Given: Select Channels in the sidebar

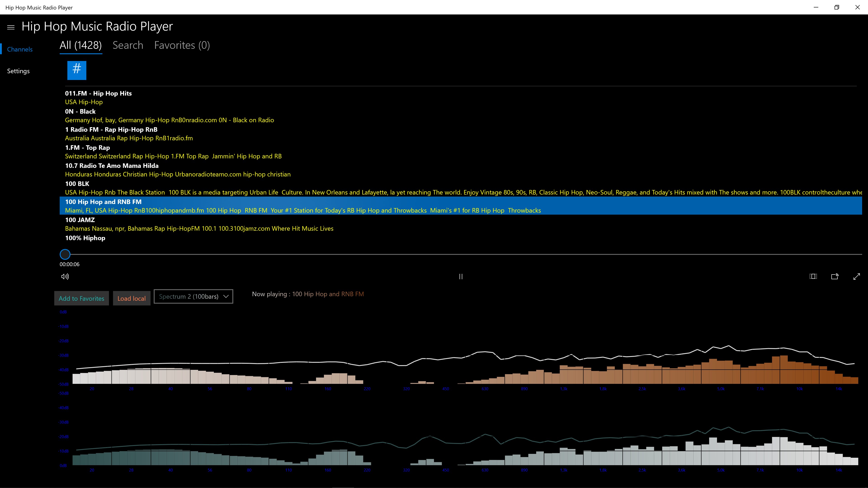Looking at the screenshot, I should click(x=19, y=49).
